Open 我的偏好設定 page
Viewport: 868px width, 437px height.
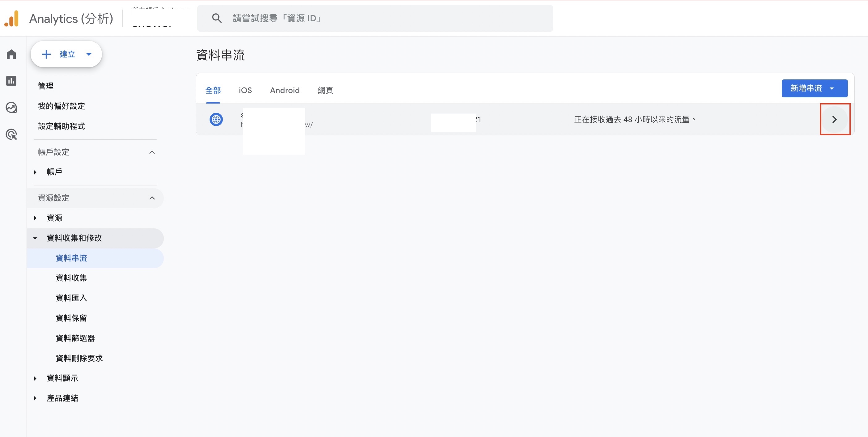click(x=61, y=106)
